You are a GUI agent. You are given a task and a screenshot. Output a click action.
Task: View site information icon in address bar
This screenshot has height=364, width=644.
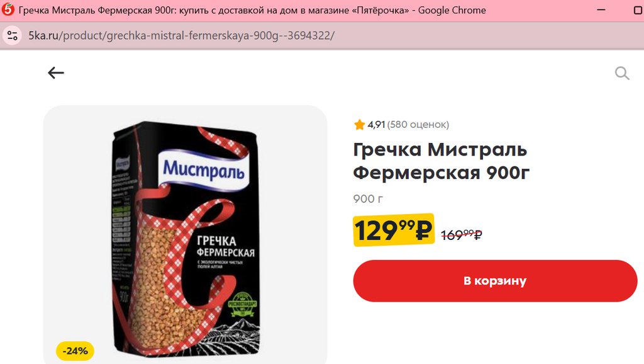tap(13, 35)
